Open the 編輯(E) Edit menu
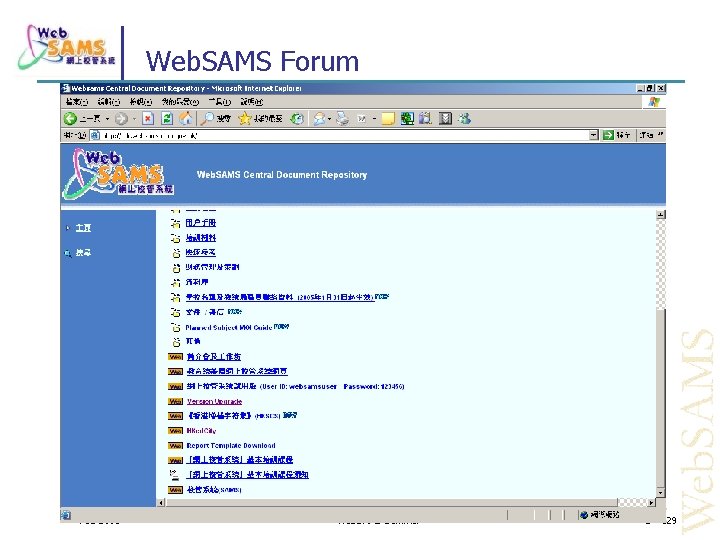 109,101
